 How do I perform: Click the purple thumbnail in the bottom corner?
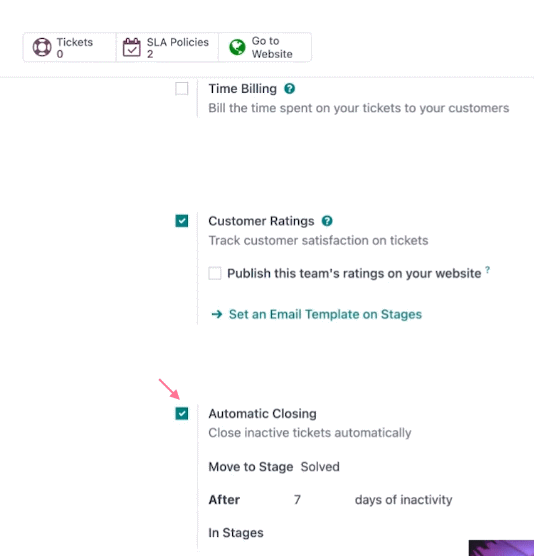[x=501, y=548]
